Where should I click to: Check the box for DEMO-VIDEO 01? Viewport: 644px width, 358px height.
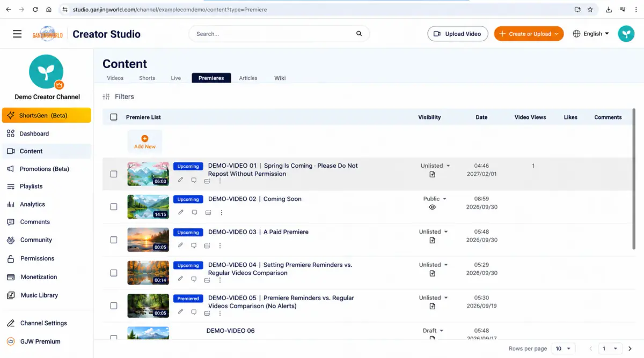114,174
